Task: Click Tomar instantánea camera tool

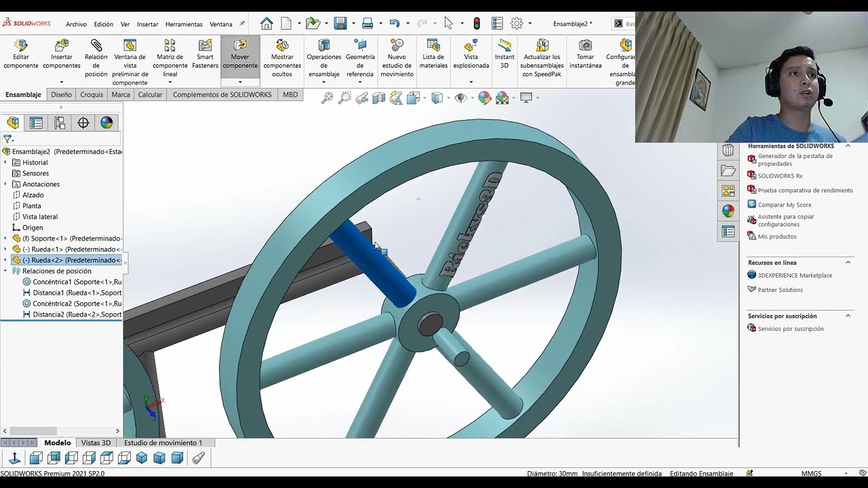Action: click(585, 54)
